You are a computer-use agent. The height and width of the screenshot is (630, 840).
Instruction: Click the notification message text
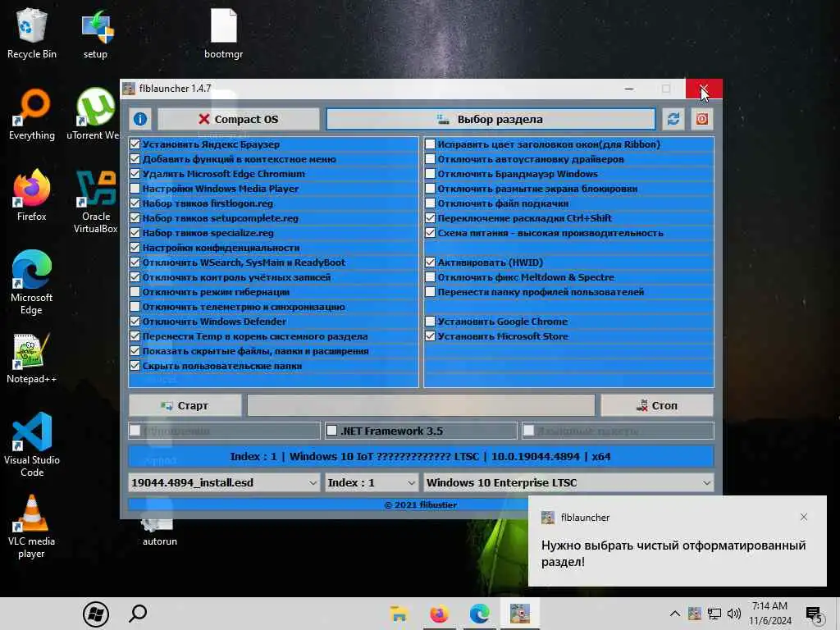click(x=673, y=554)
